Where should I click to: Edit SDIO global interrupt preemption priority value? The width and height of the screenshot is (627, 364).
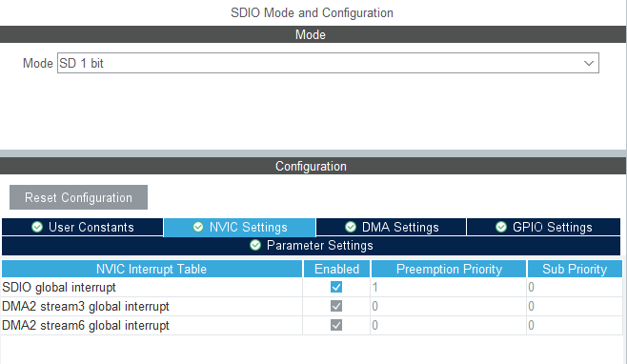point(448,287)
